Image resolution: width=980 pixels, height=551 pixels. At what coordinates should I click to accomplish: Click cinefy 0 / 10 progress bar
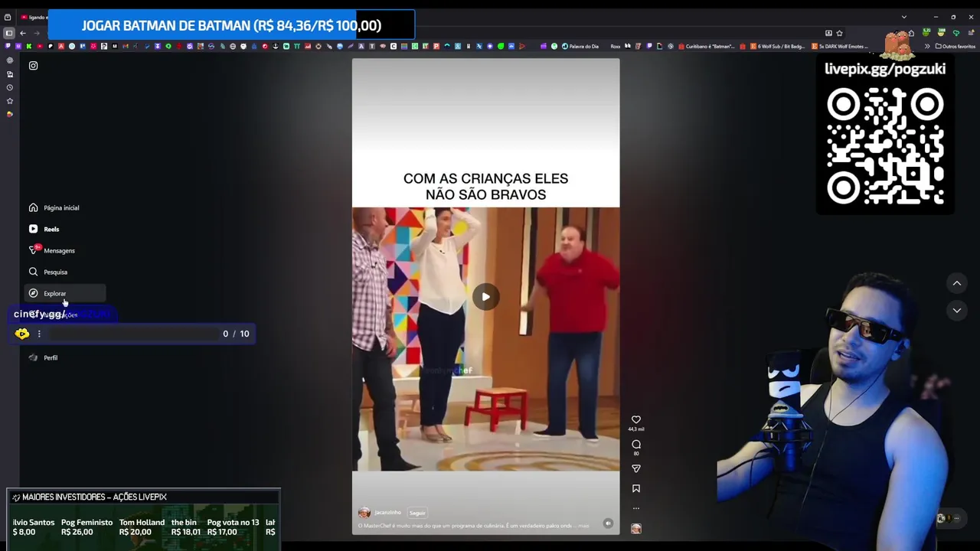[134, 334]
